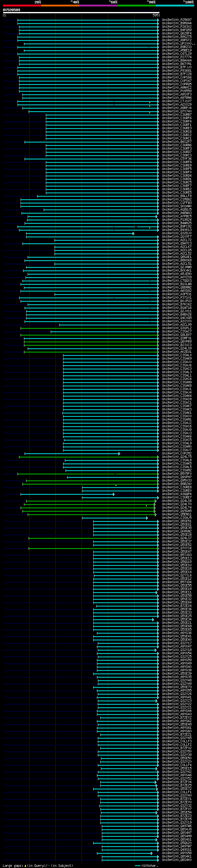Viewport: 197px width, 868px height.
Task: Select hit label UniRef100_A0ZEU1
Action: pyautogui.click(x=176, y=352)
